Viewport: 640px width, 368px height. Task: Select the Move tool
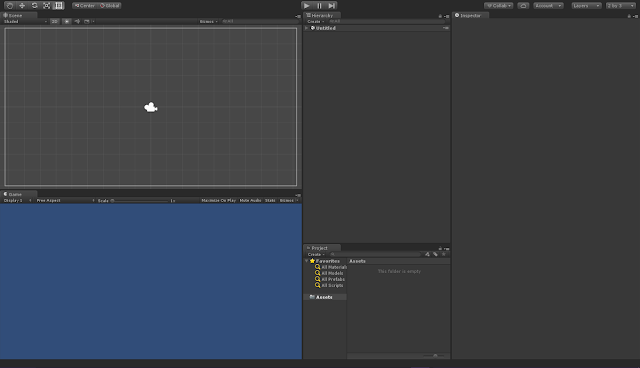tap(22, 6)
